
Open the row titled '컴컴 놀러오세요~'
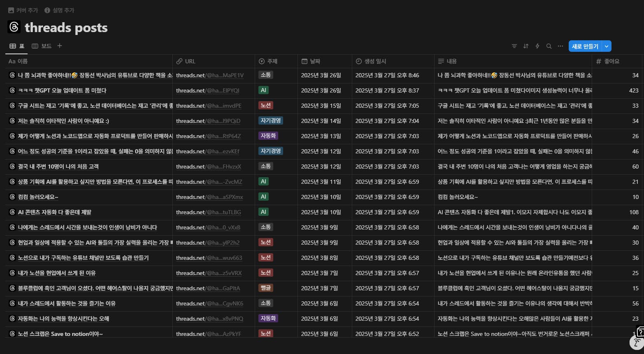pyautogui.click(x=38, y=197)
